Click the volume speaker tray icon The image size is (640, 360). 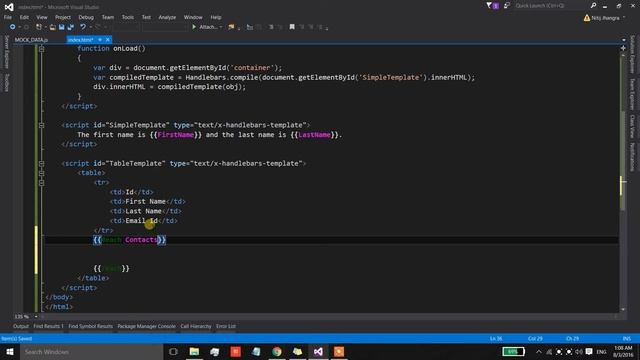click(x=579, y=351)
